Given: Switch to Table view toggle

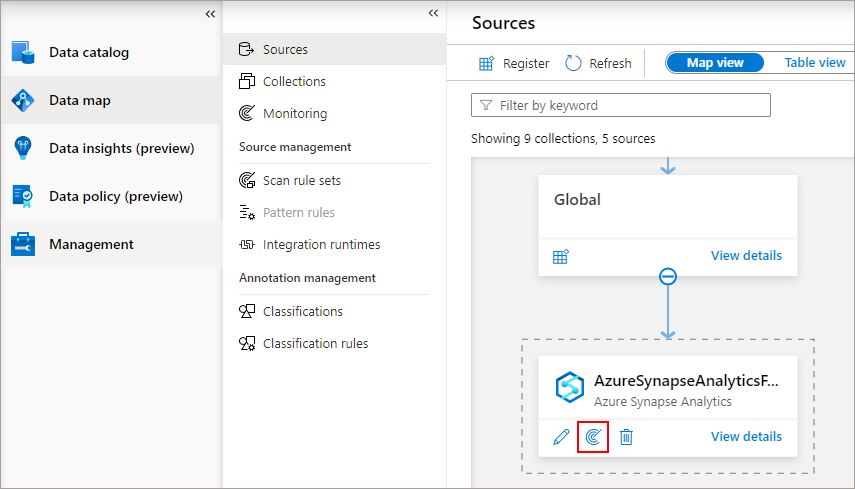Looking at the screenshot, I should click(x=815, y=63).
